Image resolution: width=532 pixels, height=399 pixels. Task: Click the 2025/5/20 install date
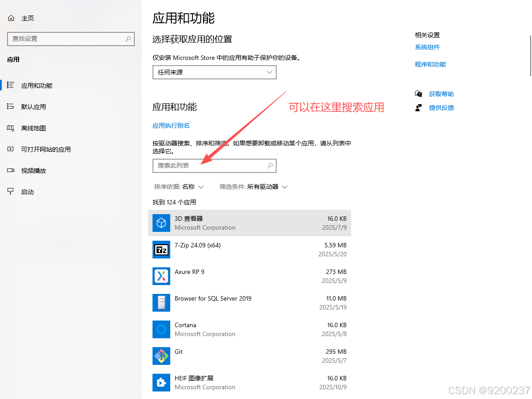tap(332, 254)
